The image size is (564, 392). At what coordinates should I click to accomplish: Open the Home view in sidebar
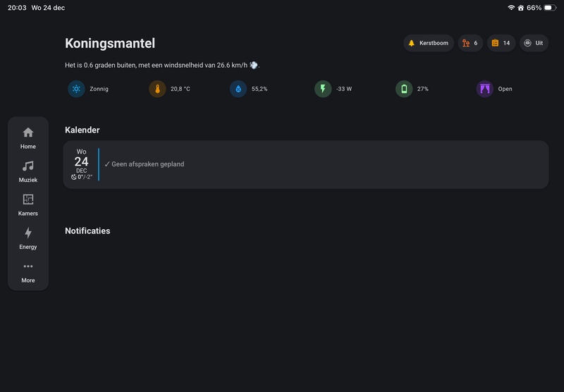click(28, 137)
